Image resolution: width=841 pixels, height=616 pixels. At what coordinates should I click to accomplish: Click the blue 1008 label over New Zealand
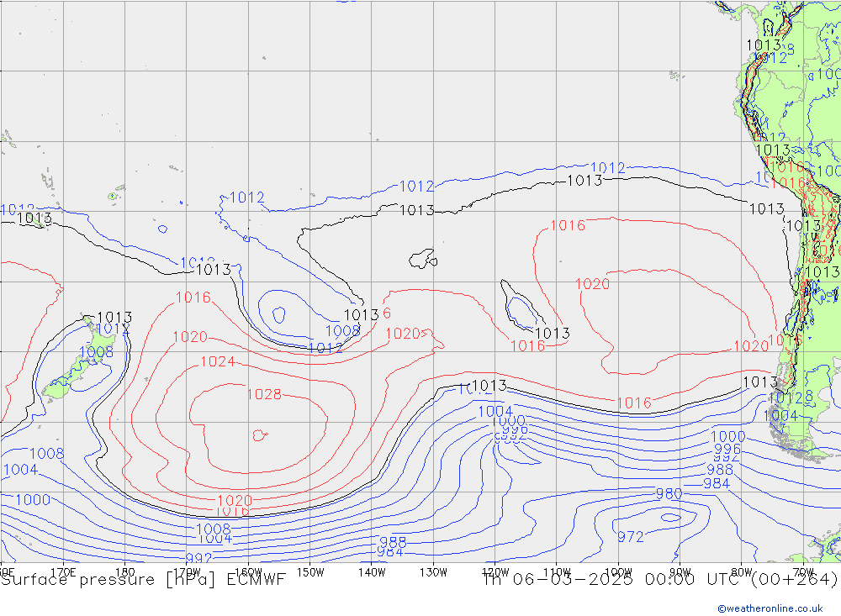click(96, 352)
